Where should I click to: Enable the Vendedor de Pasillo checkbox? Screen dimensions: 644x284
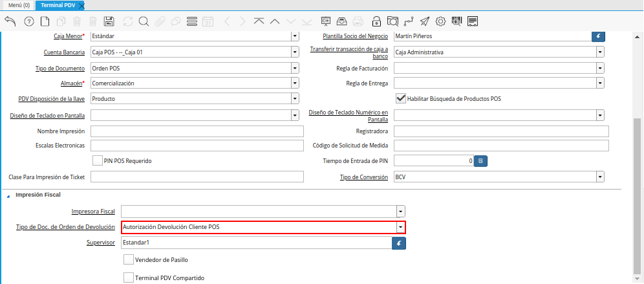pos(129,260)
